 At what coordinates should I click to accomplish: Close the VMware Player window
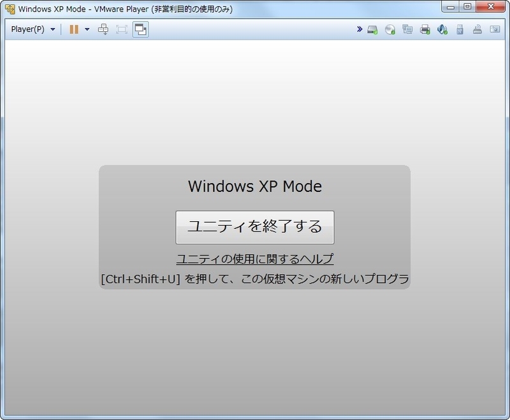pos(491,7)
